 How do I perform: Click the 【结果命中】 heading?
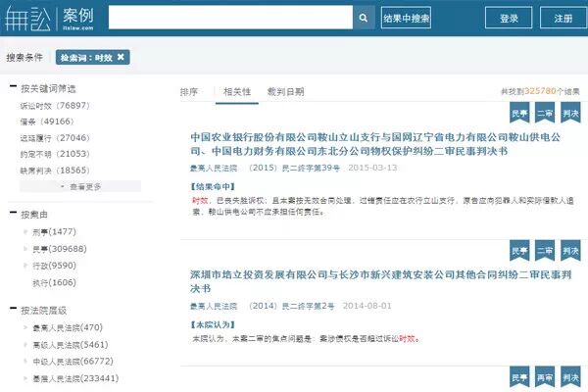pyautogui.click(x=213, y=186)
